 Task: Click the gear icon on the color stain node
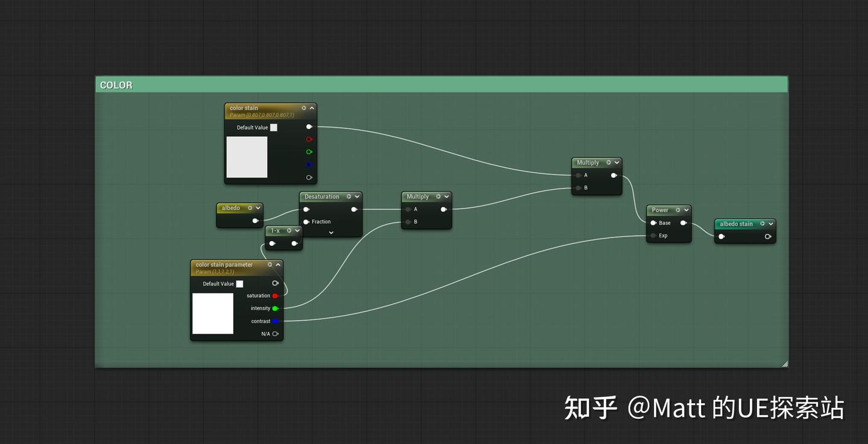tap(303, 108)
